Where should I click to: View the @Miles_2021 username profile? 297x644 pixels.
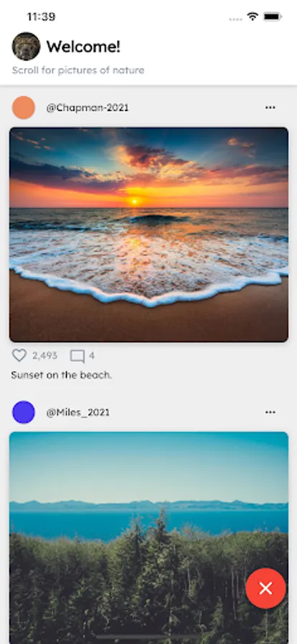pos(78,413)
